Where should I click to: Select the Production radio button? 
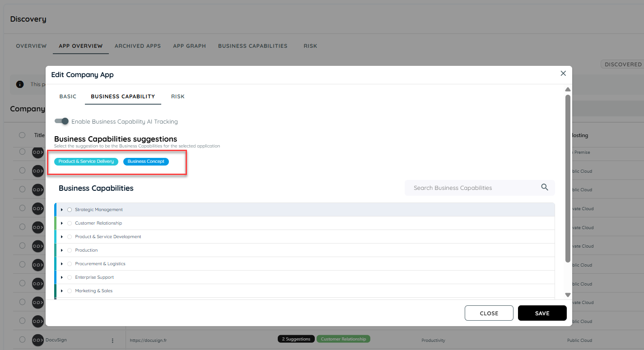click(x=70, y=250)
